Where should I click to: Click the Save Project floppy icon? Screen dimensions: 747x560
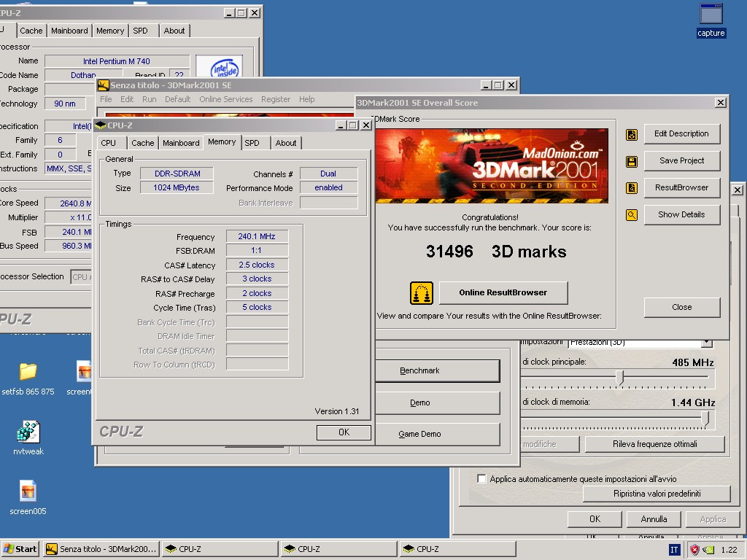(x=632, y=161)
